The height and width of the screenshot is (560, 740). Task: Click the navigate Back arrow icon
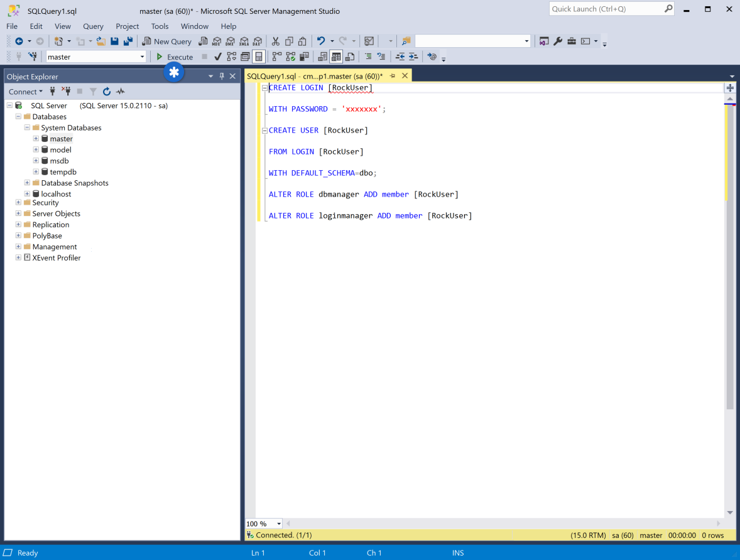pyautogui.click(x=19, y=41)
